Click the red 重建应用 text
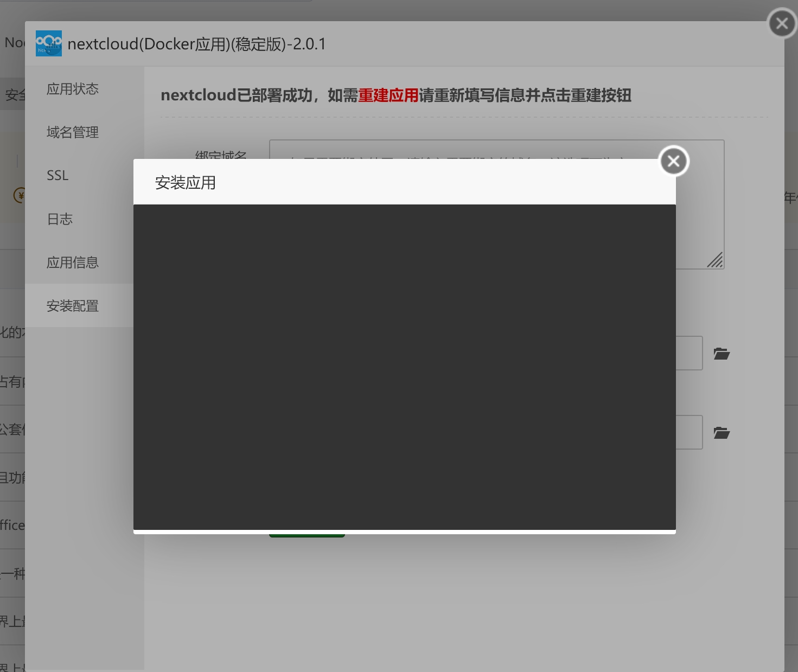This screenshot has width=798, height=672. point(388,95)
